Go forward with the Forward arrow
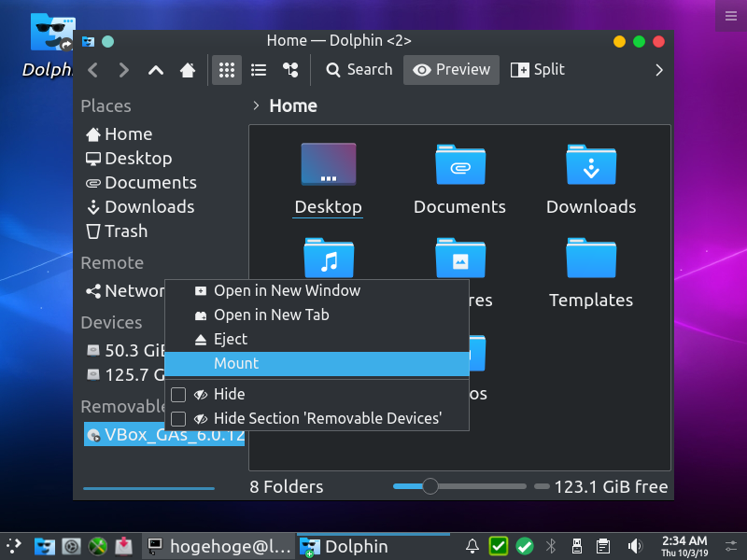The height and width of the screenshot is (560, 747). 124,70
